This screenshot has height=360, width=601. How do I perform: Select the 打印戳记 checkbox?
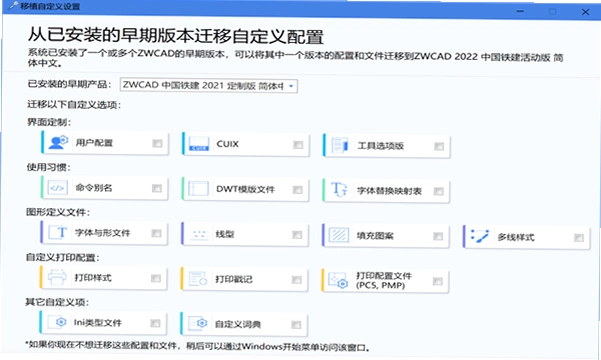tap(297, 280)
